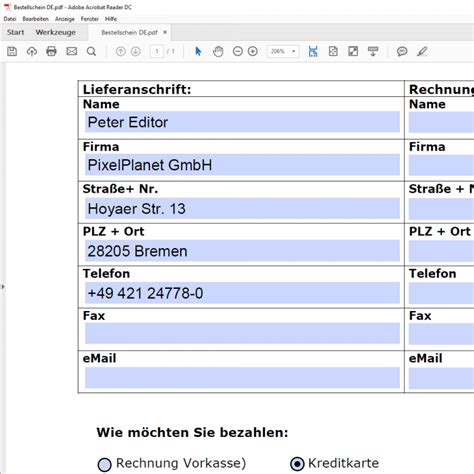Click the Name field under Rechnung column
The width and height of the screenshot is (474, 474).
pos(441,122)
